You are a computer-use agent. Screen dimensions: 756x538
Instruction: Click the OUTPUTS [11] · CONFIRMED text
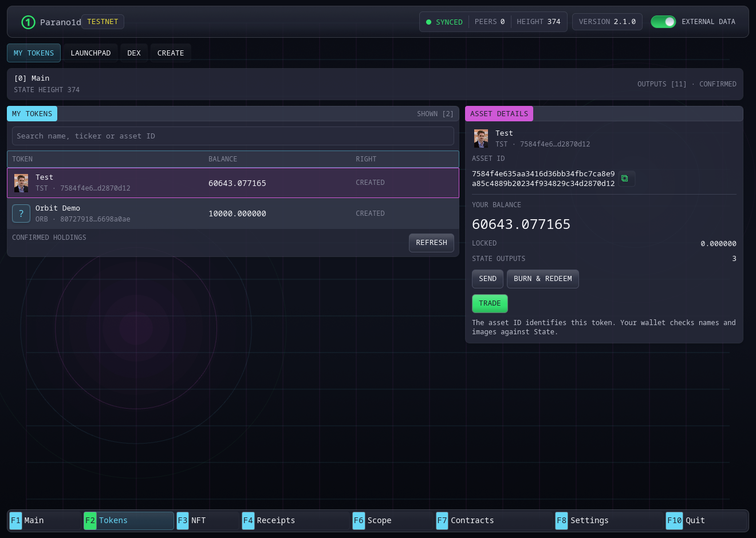point(687,84)
